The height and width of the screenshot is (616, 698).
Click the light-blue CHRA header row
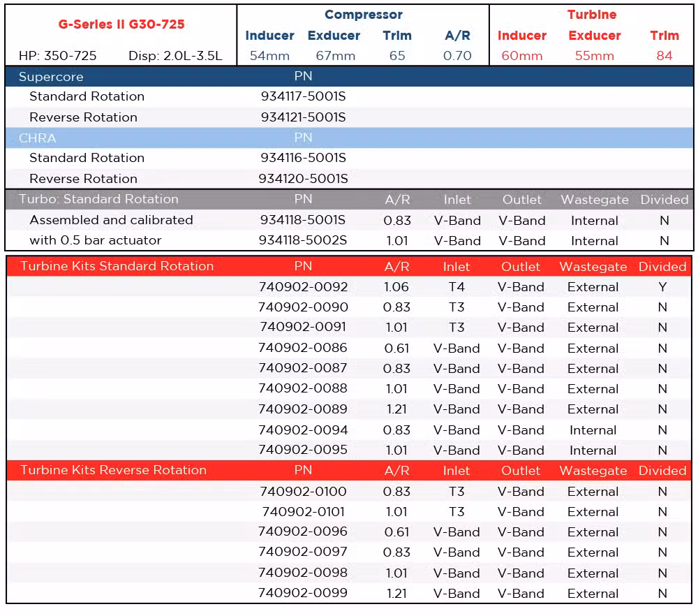(349, 138)
